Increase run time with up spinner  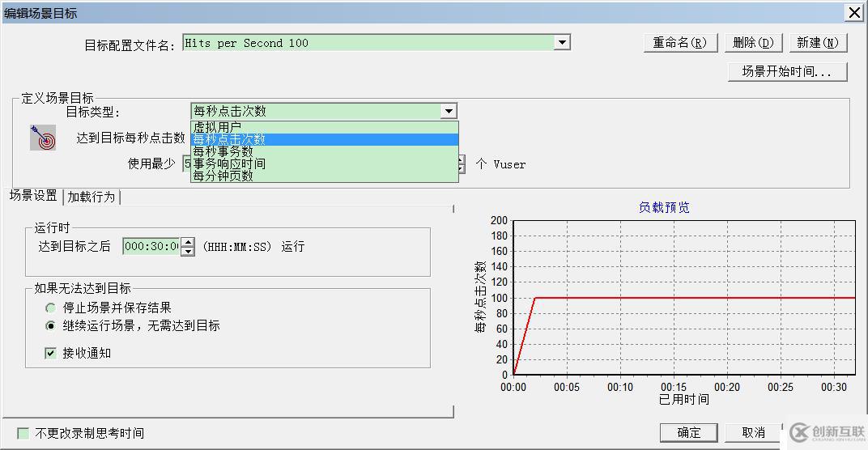[x=188, y=242]
